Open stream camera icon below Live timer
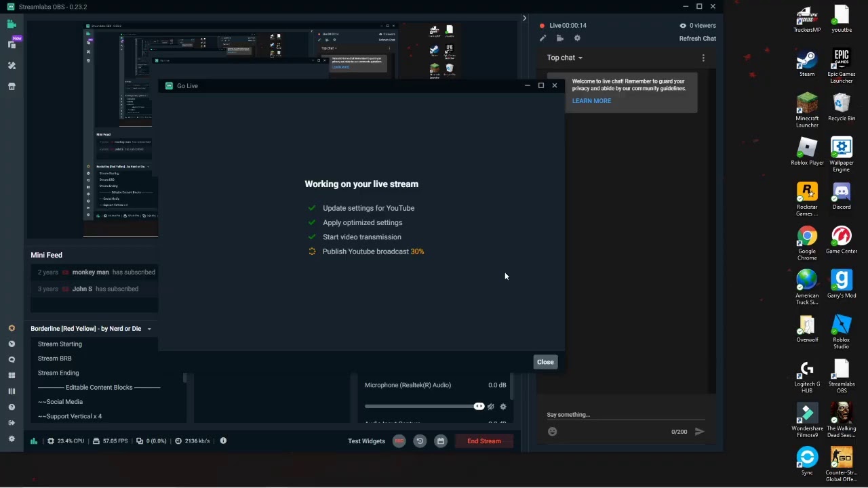Image resolution: width=868 pixels, height=488 pixels. 559,39
